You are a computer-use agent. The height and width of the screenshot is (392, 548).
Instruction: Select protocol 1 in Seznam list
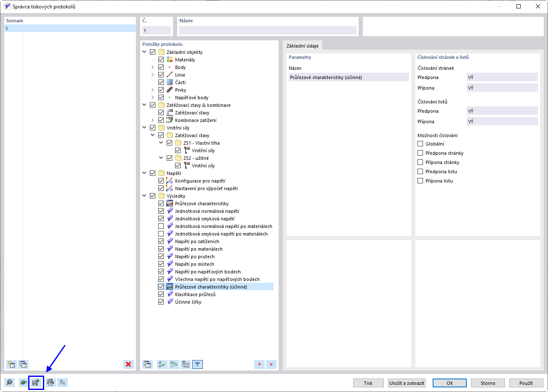(70, 29)
